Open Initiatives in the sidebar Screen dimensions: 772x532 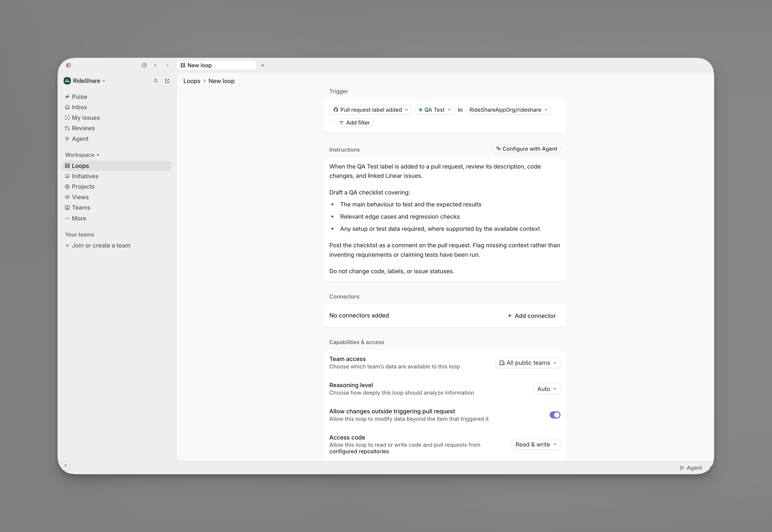117,176
